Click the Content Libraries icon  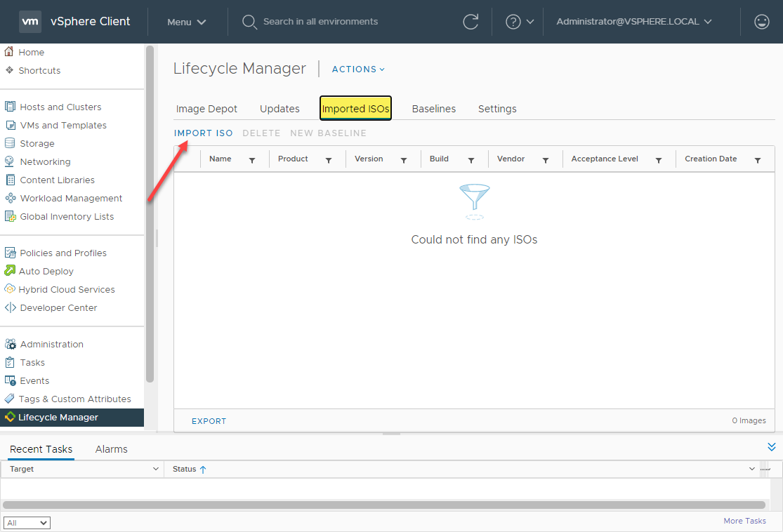[x=10, y=180]
